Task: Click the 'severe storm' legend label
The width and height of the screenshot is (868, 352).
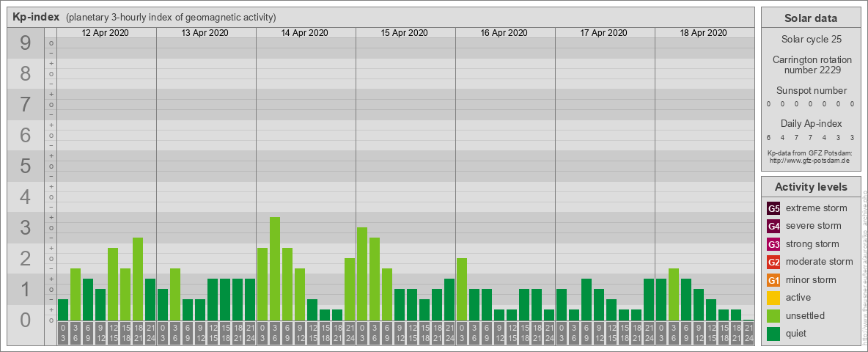Action: pos(814,226)
